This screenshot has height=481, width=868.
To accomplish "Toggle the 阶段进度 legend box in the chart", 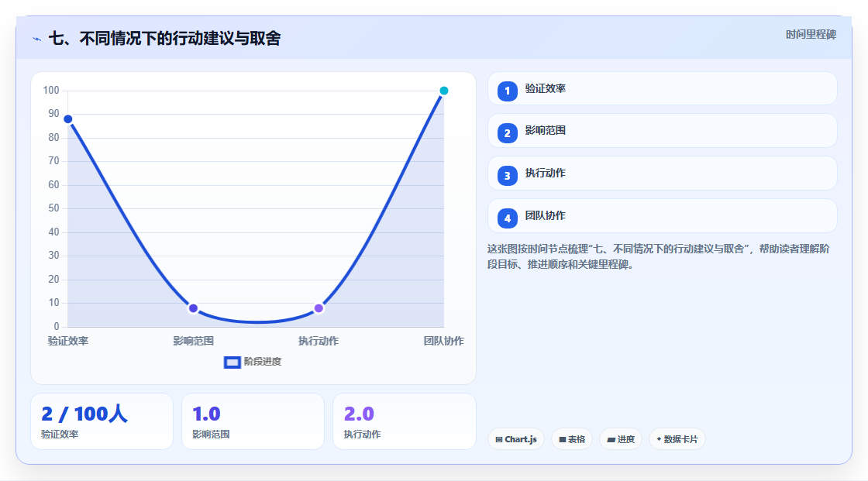I will (232, 362).
